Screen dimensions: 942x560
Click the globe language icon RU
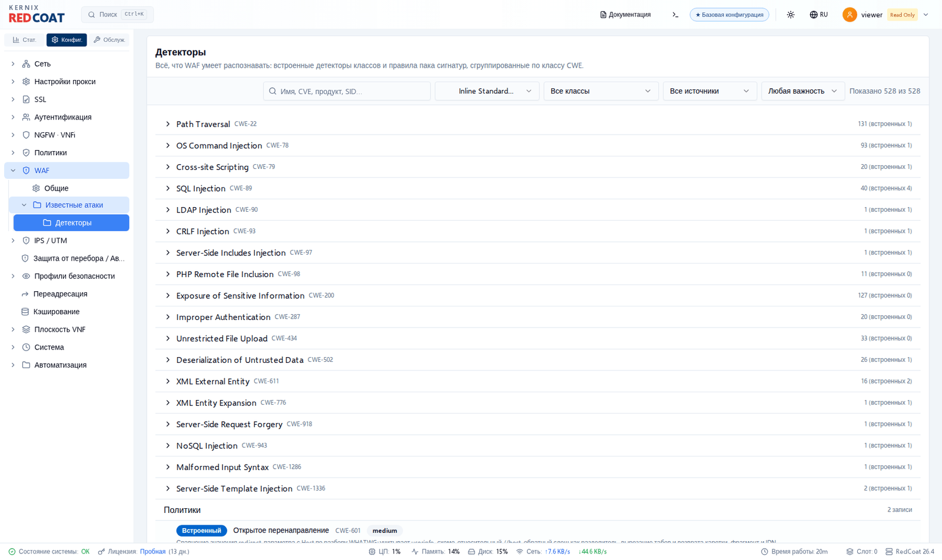(814, 15)
